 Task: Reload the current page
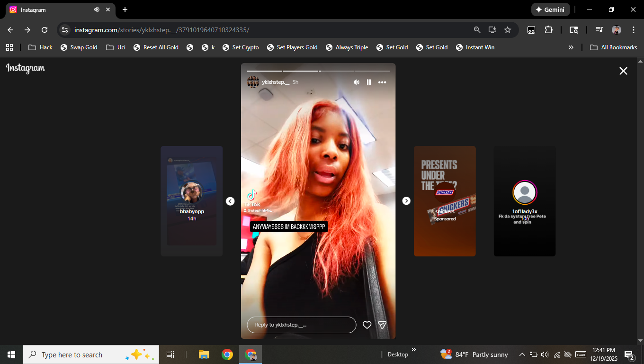click(45, 30)
